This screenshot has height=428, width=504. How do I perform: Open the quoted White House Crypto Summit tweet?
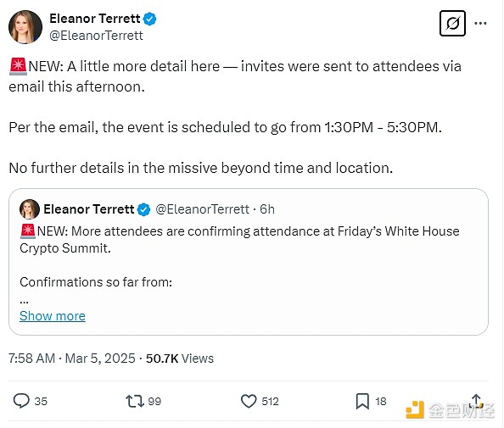[249, 262]
